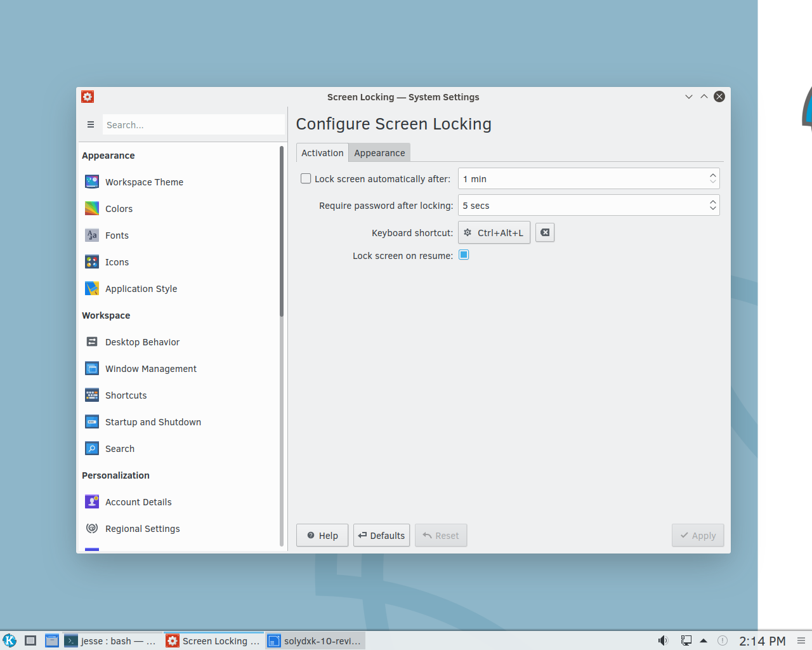The image size is (812, 650).
Task: Click the 2:14 PM clock
Action: [x=763, y=641]
